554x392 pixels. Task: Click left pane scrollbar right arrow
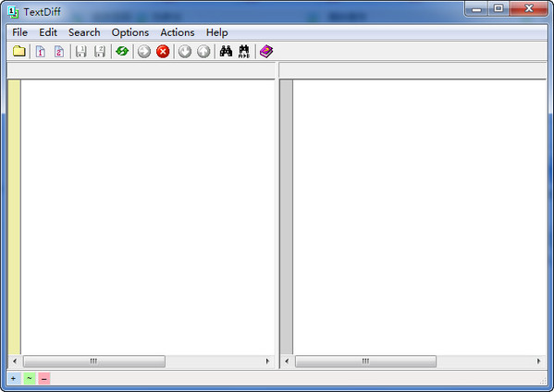[267, 361]
